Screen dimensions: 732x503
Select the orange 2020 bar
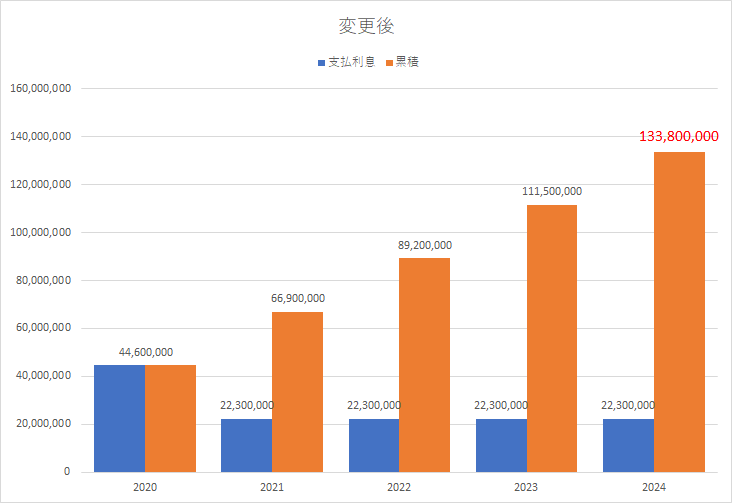point(170,418)
